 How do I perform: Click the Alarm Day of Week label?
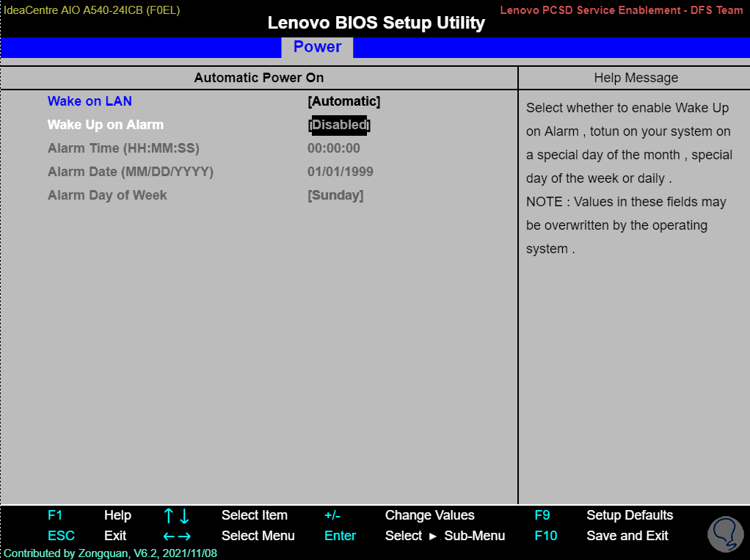(x=107, y=195)
